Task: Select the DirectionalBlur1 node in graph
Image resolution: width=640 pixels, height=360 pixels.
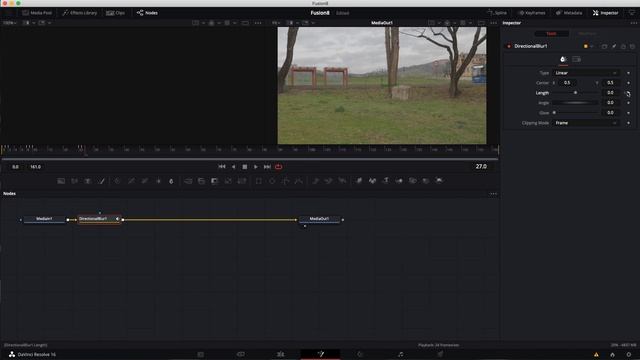Action: 99,219
